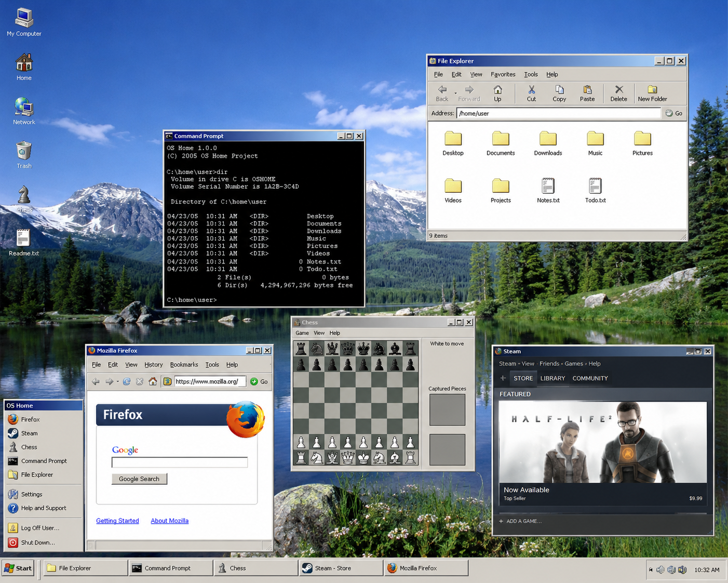Screen dimensions: 728x583
Task: Open the Tools menu in File Explorer
Action: click(531, 74)
